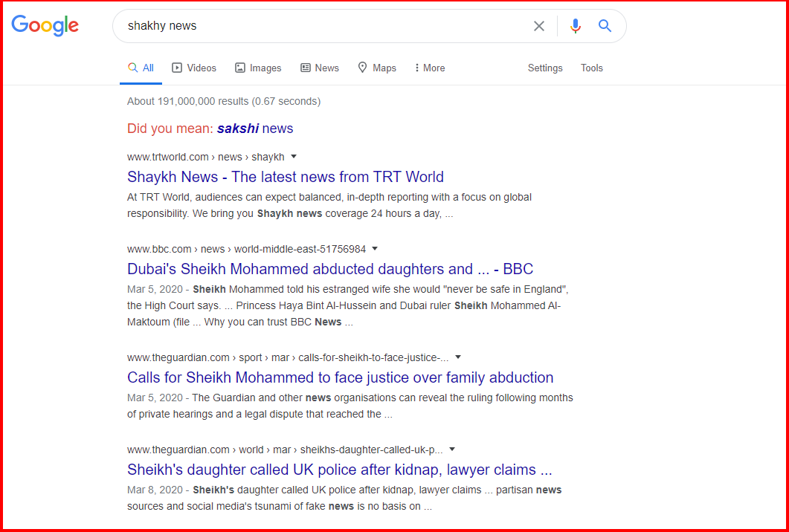
Task: Open 'Sheikh's daughter called UK police' result
Action: (340, 470)
